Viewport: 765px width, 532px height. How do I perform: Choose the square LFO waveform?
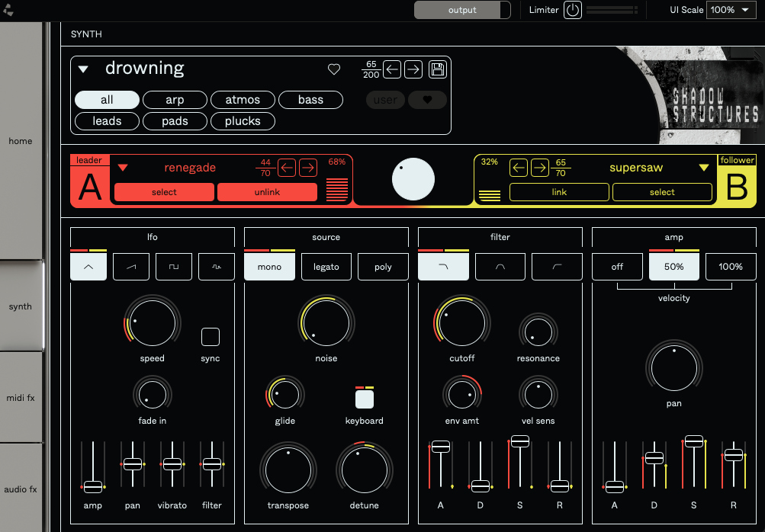coord(174,266)
